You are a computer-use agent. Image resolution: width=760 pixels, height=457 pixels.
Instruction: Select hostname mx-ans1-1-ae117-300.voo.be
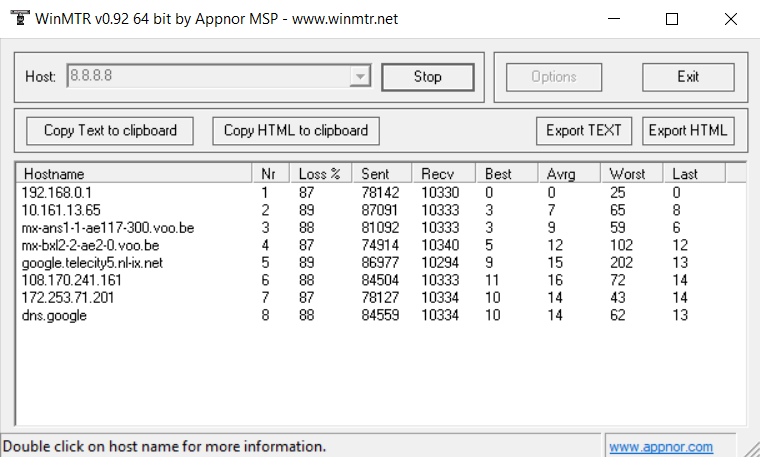coord(108,228)
